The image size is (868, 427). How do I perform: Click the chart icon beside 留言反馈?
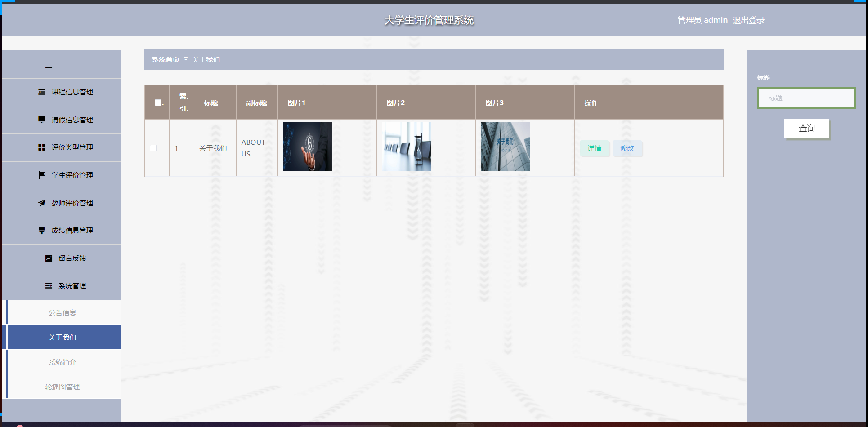pos(49,258)
